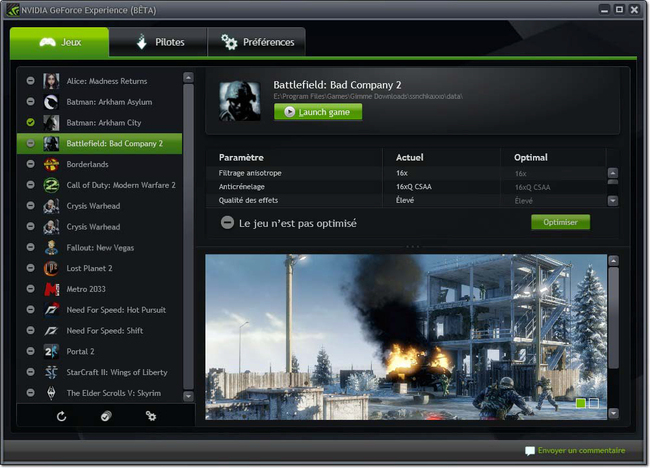
Task: Click the Alice: Madness Returns game icon
Action: pyautogui.click(x=51, y=81)
